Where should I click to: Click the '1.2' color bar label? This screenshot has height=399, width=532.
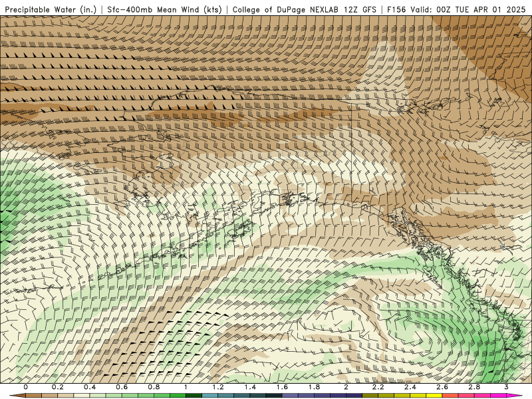pos(218,387)
